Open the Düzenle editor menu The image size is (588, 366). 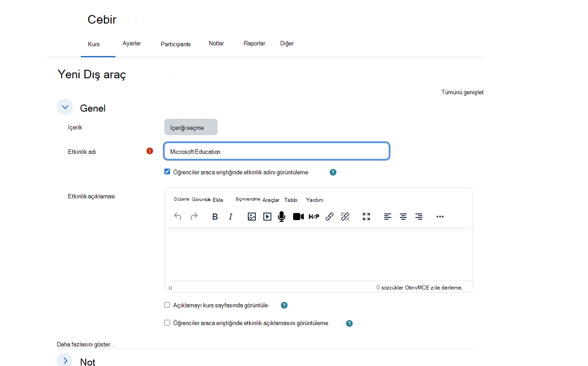coord(182,199)
